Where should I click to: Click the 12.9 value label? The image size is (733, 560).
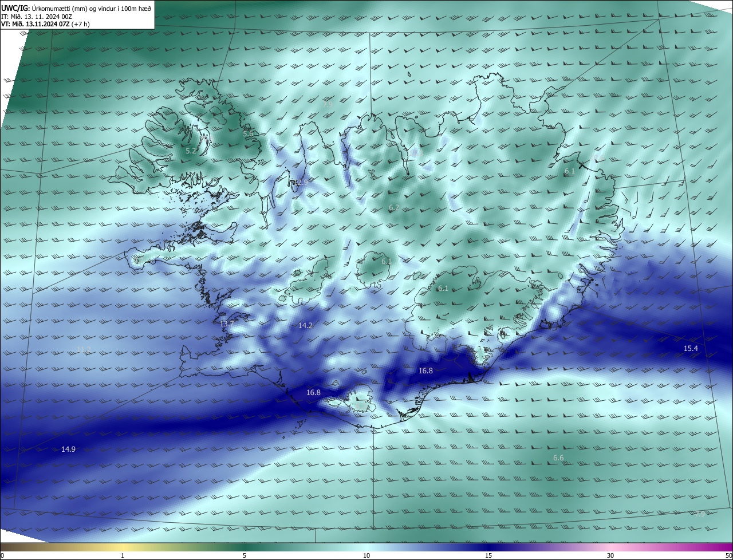[x=301, y=182]
